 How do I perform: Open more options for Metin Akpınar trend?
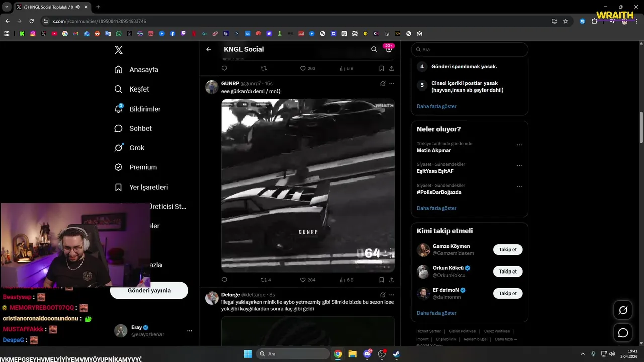coord(519,145)
